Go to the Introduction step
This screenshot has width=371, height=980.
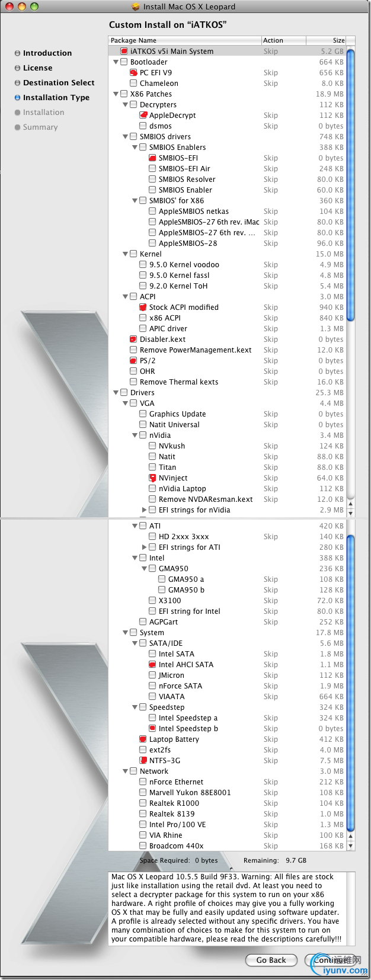click(47, 53)
